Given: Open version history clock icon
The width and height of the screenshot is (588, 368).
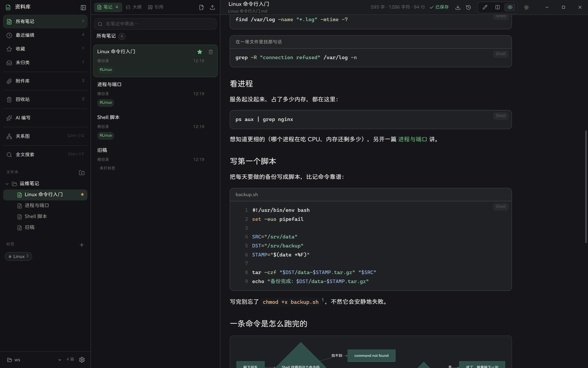Looking at the screenshot, I should click(468, 7).
